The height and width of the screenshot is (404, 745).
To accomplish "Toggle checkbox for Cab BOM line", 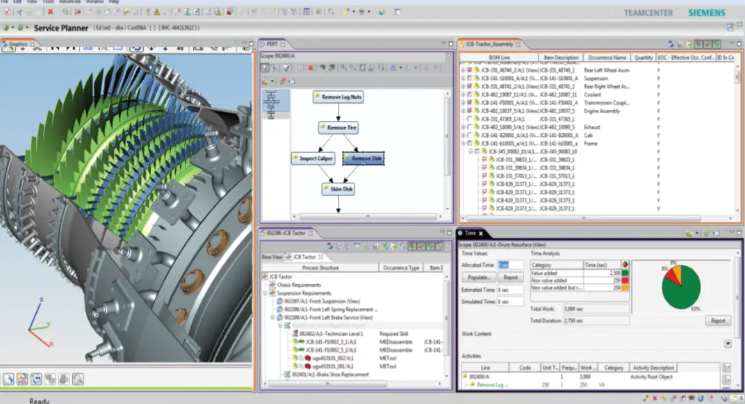I will (471, 136).
